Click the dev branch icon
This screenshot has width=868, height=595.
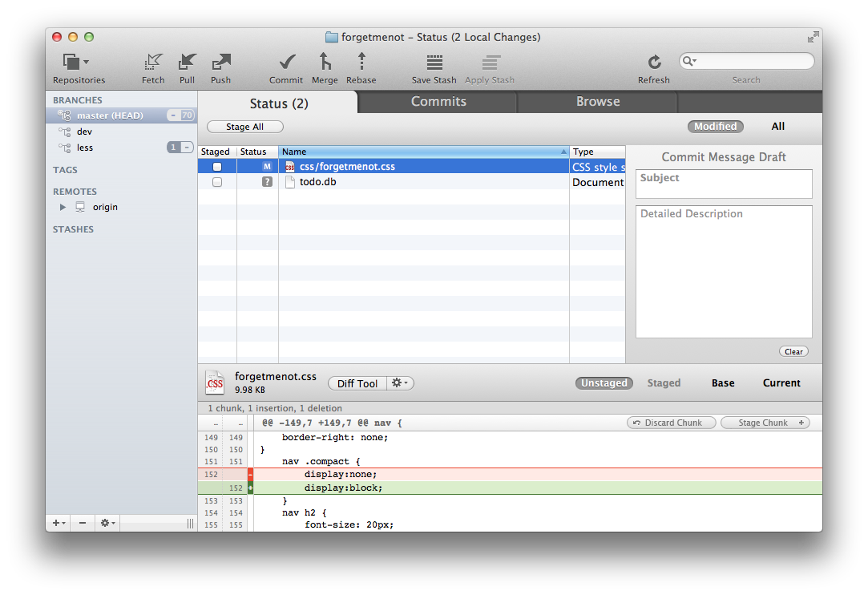click(x=65, y=132)
